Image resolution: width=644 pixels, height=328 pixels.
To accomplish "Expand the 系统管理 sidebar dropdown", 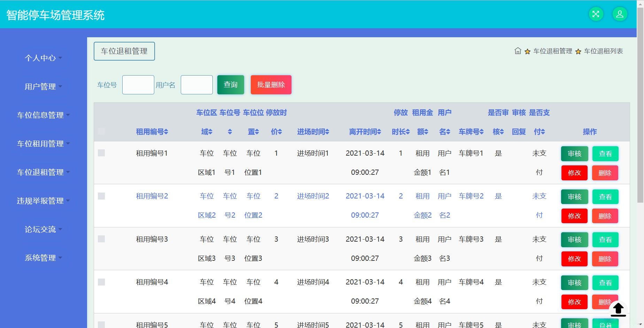I will pyautogui.click(x=43, y=258).
